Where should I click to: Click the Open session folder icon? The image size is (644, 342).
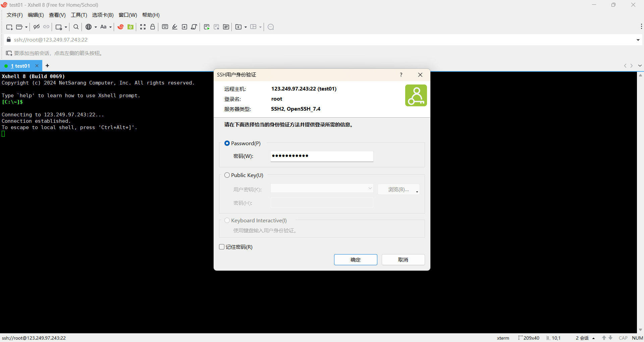click(x=19, y=27)
